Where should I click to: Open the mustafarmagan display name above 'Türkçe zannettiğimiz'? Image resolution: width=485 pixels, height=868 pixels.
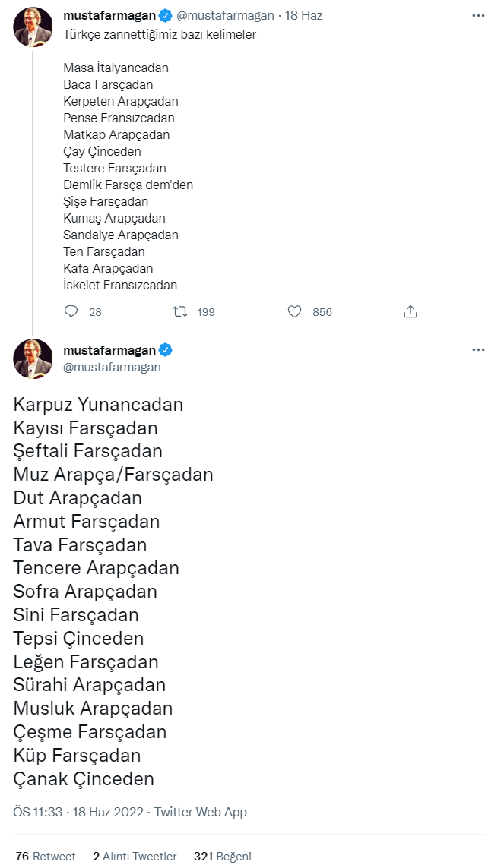click(109, 16)
